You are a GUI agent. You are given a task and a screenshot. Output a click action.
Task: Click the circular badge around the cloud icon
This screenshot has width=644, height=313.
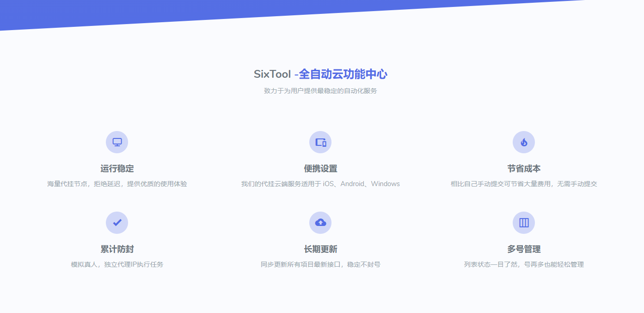click(320, 223)
